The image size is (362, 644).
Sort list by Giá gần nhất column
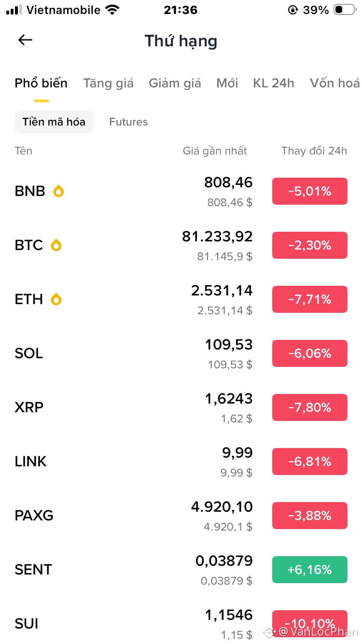click(215, 151)
